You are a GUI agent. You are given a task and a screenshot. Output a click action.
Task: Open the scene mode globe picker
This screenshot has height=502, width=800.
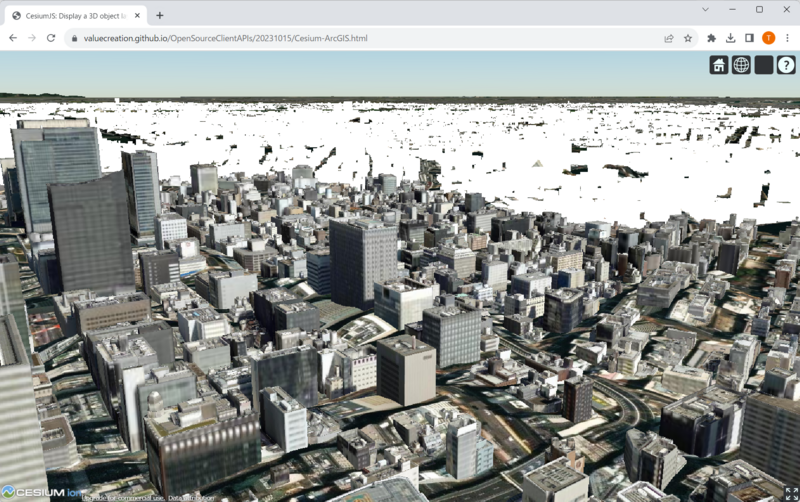tap(741, 65)
